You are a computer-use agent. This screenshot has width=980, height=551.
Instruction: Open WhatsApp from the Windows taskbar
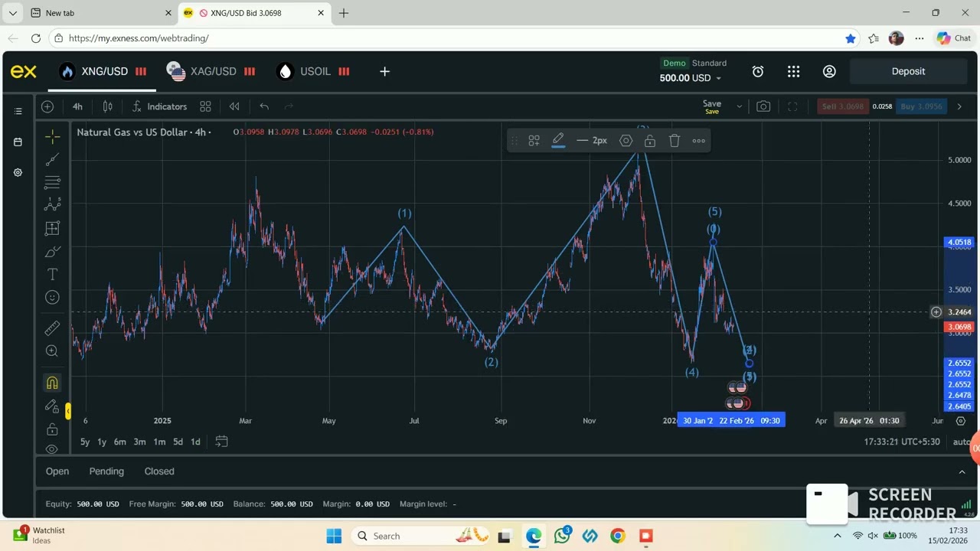click(563, 536)
